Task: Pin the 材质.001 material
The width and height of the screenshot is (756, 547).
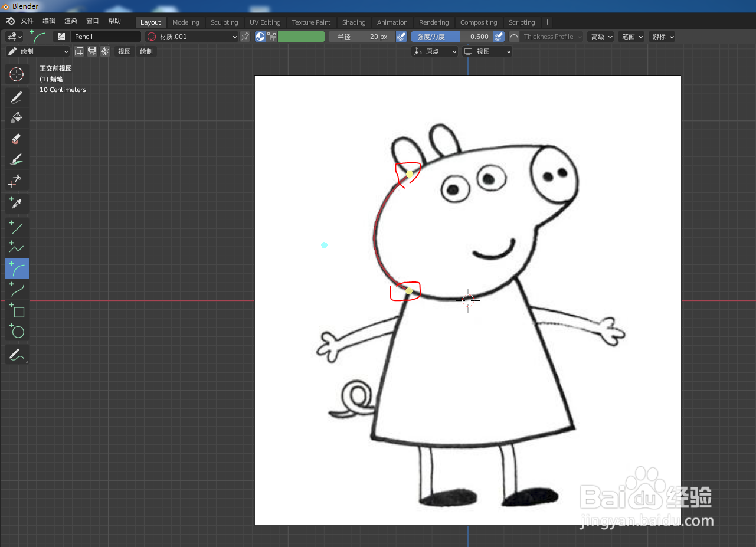Action: click(246, 36)
